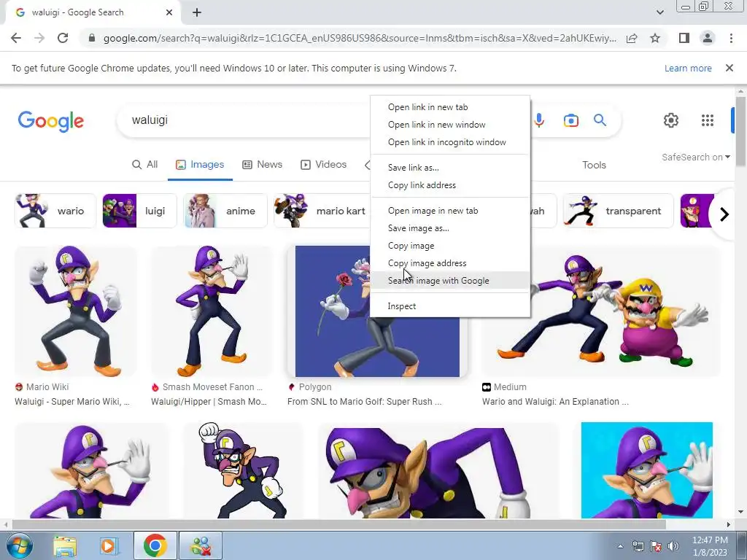Open Windows Explorer from the taskbar
Viewport: 747px width, 560px height.
[x=65, y=545]
